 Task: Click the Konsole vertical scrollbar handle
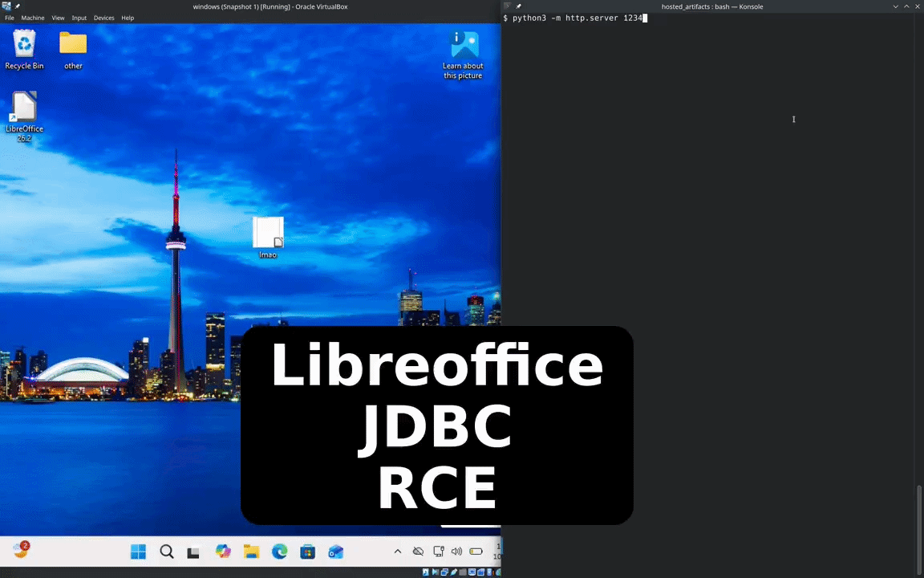pyautogui.click(x=921, y=530)
